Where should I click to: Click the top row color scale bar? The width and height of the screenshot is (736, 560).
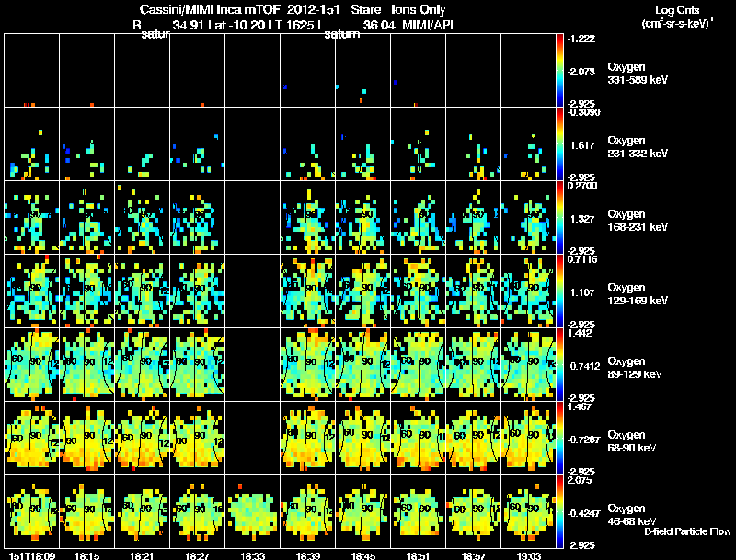[x=559, y=71]
